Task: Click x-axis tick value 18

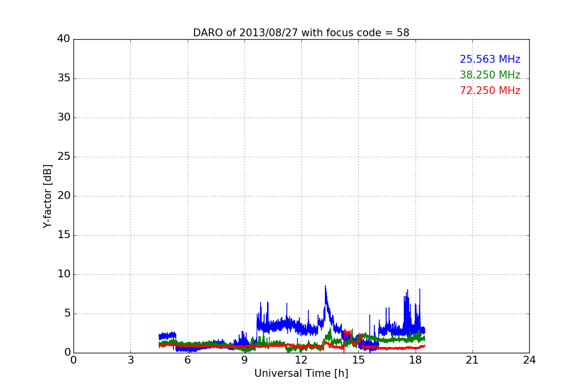Action: pyautogui.click(x=416, y=360)
